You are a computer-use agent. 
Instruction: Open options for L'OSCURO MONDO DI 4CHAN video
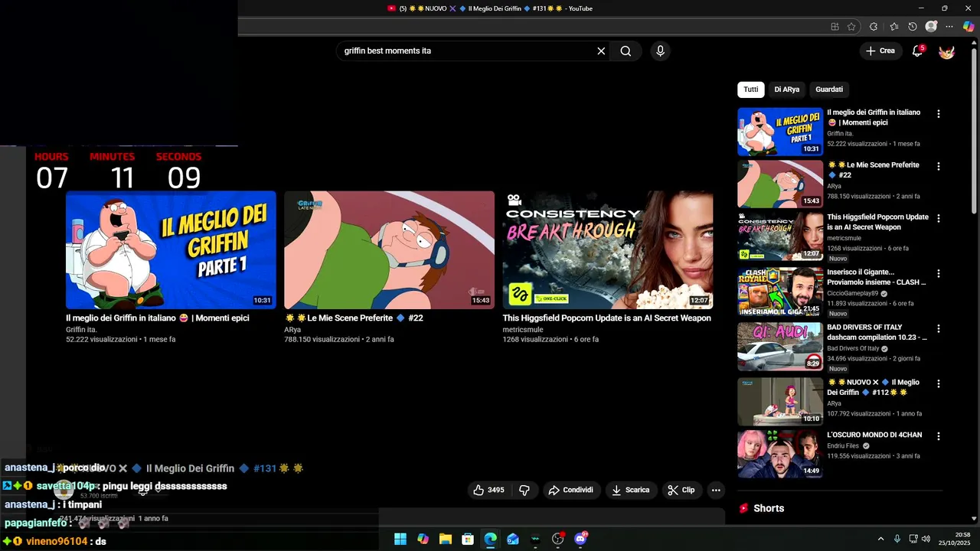tap(939, 436)
